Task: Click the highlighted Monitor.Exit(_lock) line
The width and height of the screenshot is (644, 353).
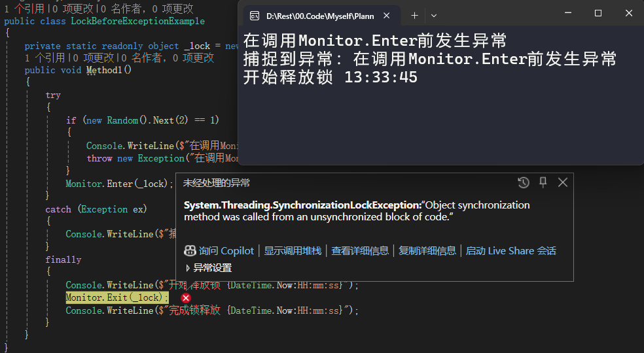Action: pyautogui.click(x=117, y=297)
